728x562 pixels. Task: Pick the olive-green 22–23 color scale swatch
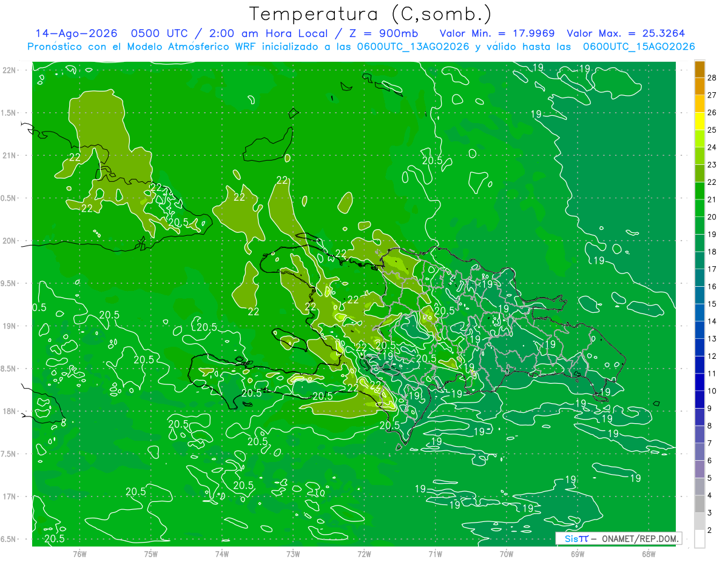699,173
